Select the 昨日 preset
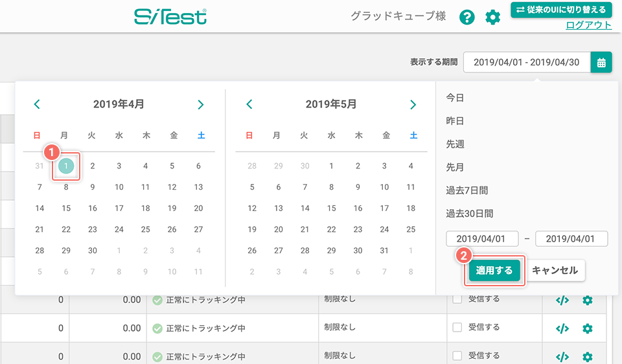622x364 pixels. pyautogui.click(x=455, y=120)
